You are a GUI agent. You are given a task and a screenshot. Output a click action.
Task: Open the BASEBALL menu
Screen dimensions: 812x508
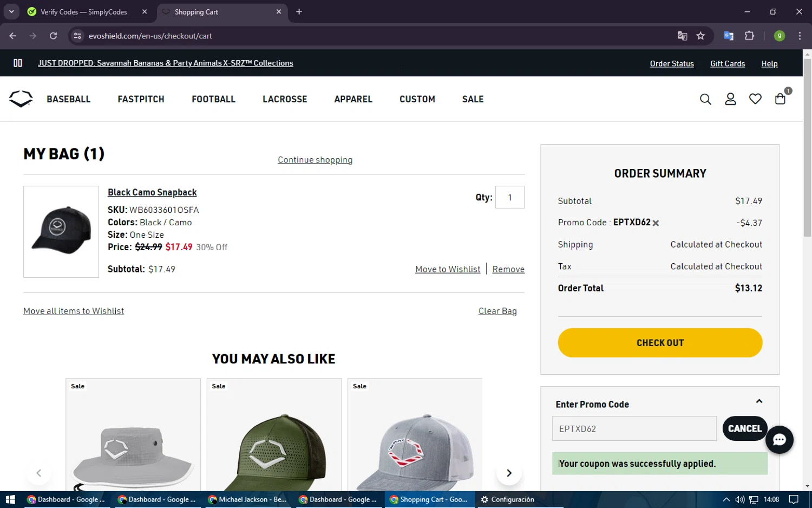click(69, 99)
